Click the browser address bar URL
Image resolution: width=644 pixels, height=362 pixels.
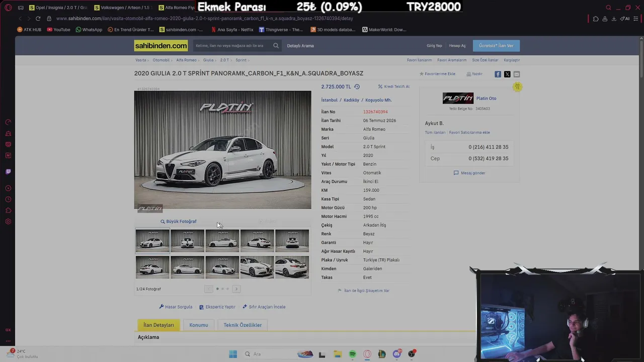205,19
